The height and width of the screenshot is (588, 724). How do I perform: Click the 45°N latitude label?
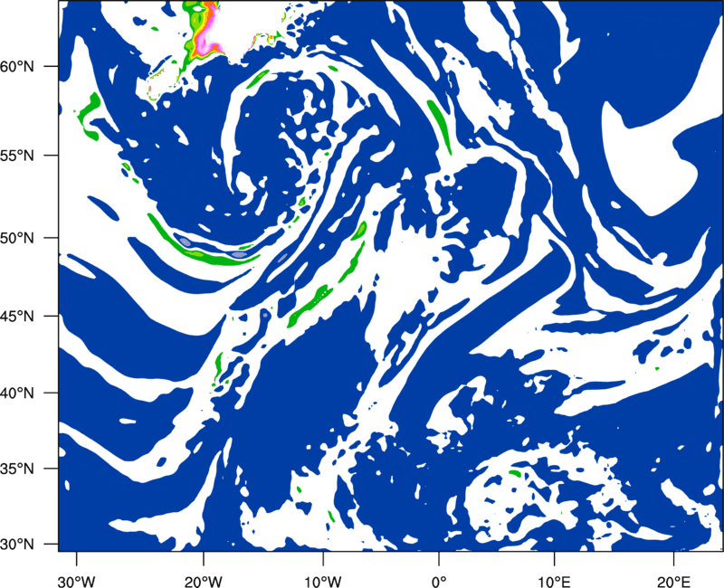[x=17, y=316]
